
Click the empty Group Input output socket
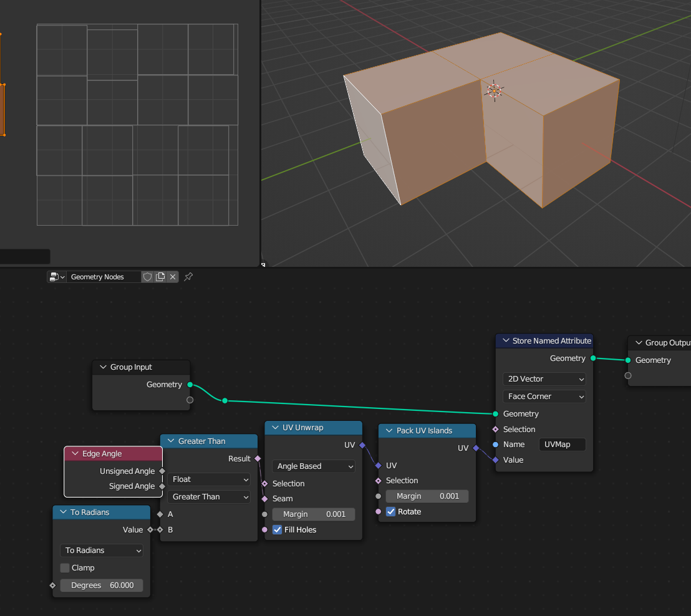pyautogui.click(x=190, y=400)
